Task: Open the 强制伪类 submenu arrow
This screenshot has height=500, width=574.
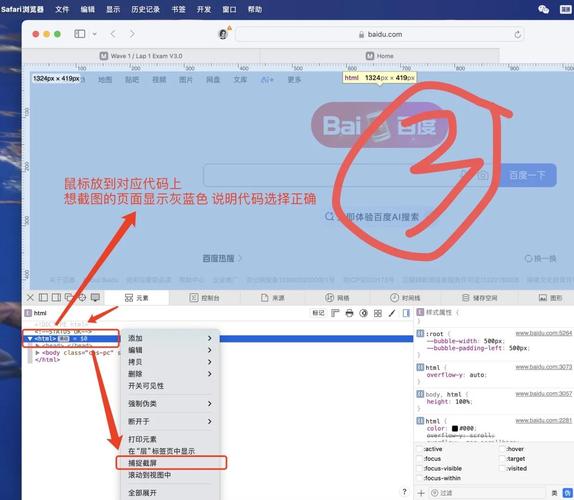Action: [210, 403]
